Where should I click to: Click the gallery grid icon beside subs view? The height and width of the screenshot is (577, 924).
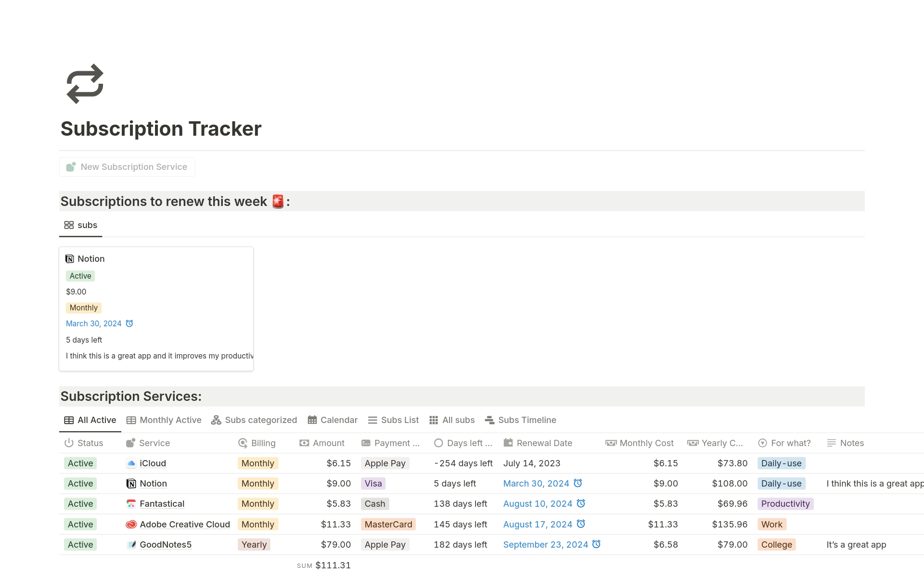pyautogui.click(x=69, y=225)
